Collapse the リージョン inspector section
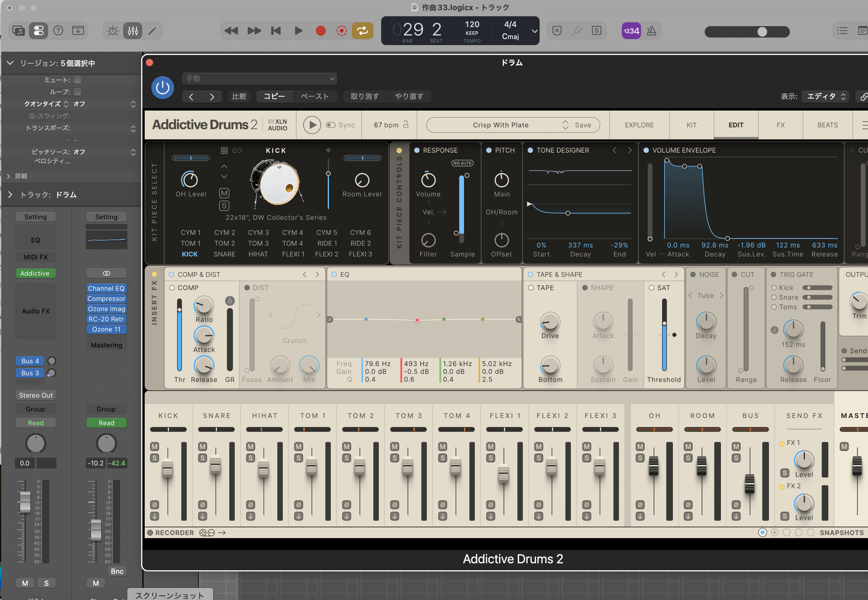 tap(10, 63)
